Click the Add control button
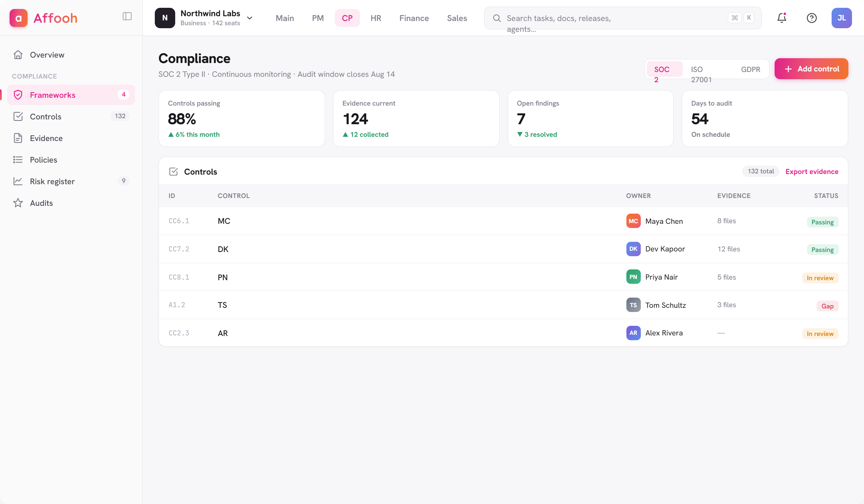 [x=811, y=69]
